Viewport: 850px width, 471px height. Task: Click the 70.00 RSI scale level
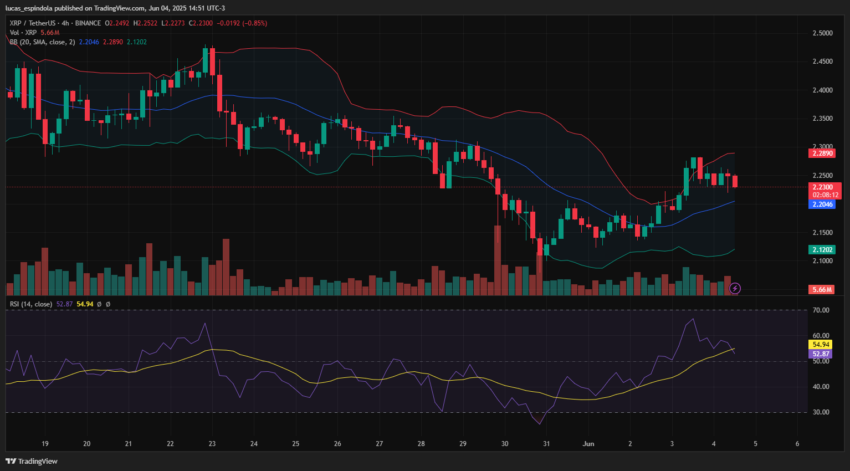[821, 310]
